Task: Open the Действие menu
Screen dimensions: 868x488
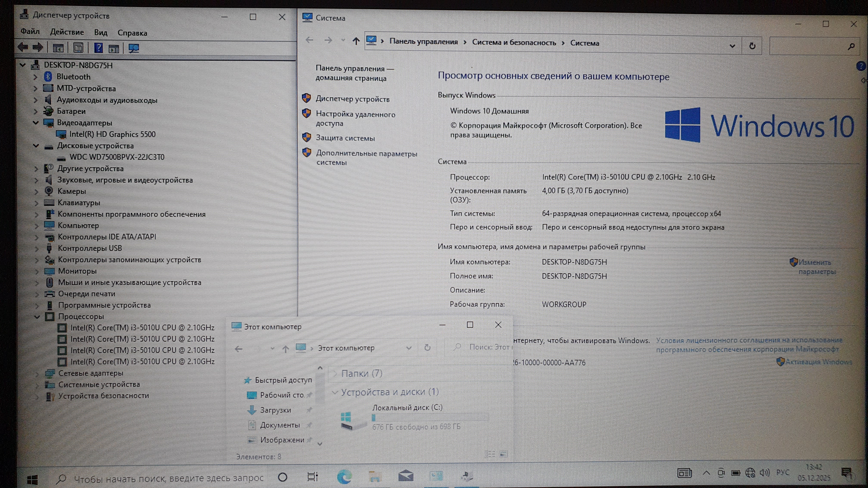Action: pyautogui.click(x=67, y=32)
